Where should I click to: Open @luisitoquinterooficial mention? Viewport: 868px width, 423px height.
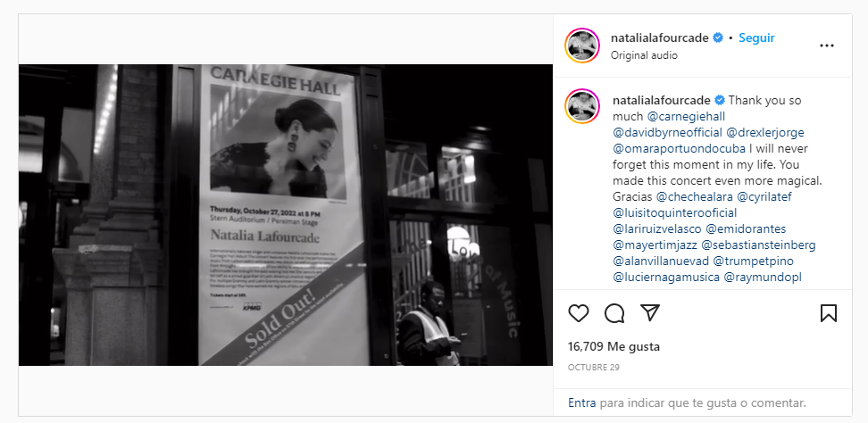675,213
